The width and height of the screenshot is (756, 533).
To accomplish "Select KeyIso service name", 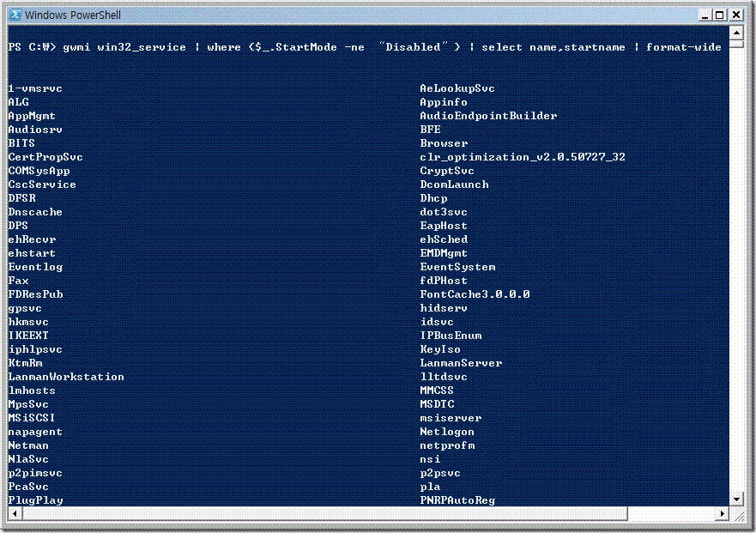I will pyautogui.click(x=440, y=349).
